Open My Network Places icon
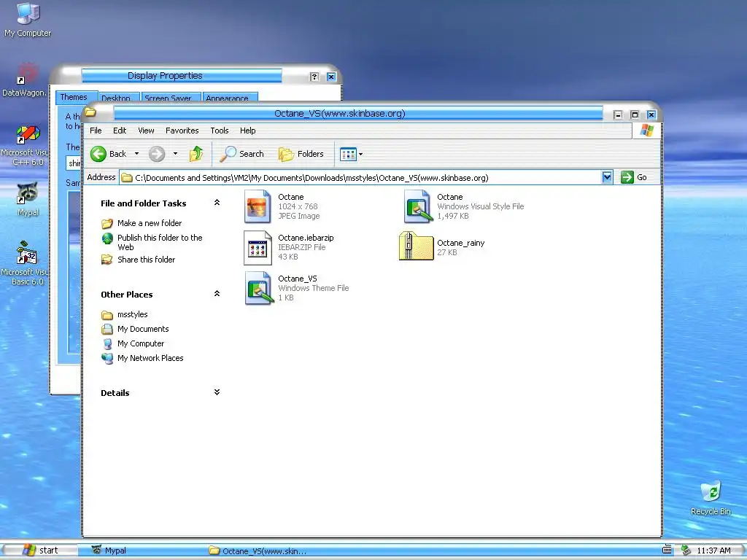747x560 pixels. click(108, 358)
